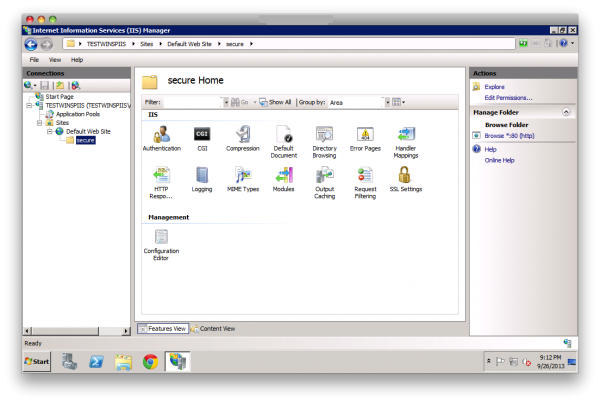
Task: Open the Request Filtering feature
Action: [365, 175]
